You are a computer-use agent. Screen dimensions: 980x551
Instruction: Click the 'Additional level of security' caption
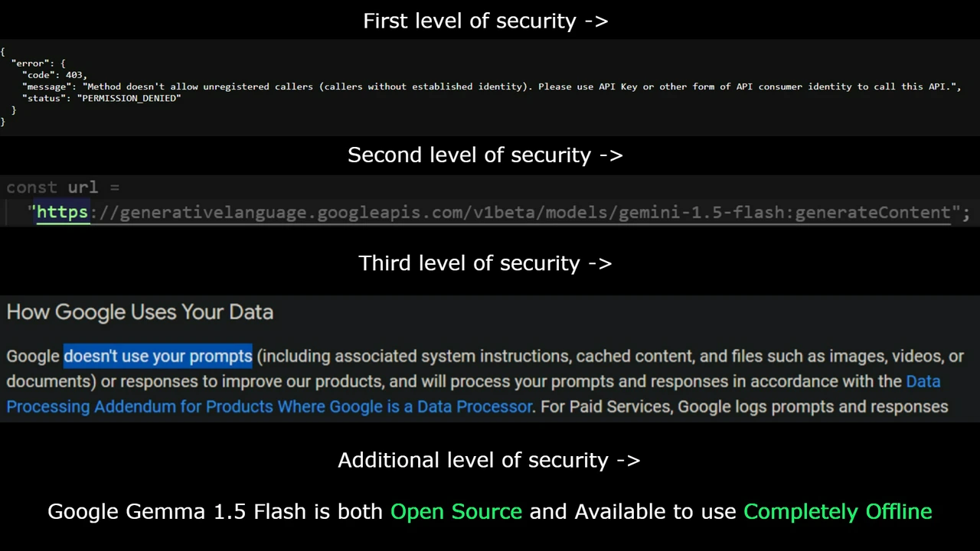click(x=489, y=460)
